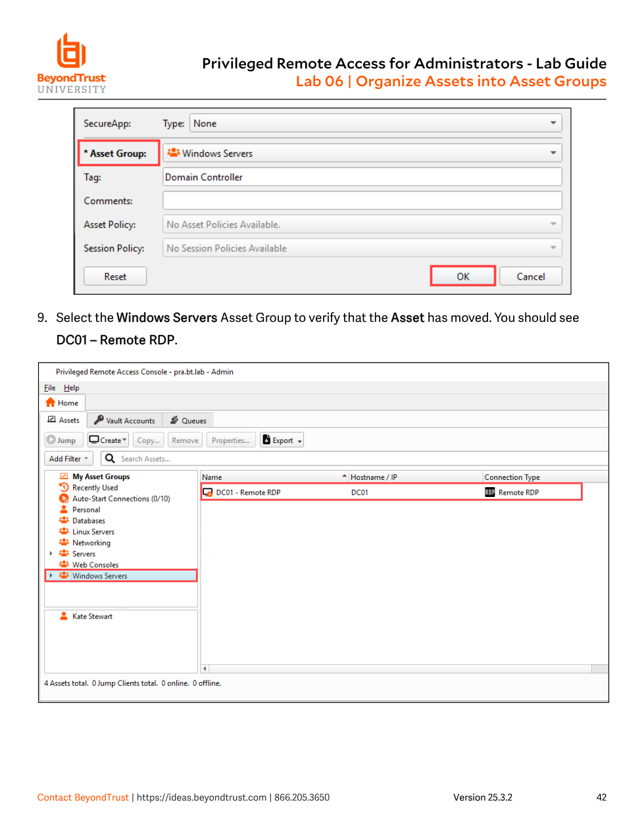Image resolution: width=644 pixels, height=834 pixels.
Task: Click the Home tab house icon
Action: (51, 402)
